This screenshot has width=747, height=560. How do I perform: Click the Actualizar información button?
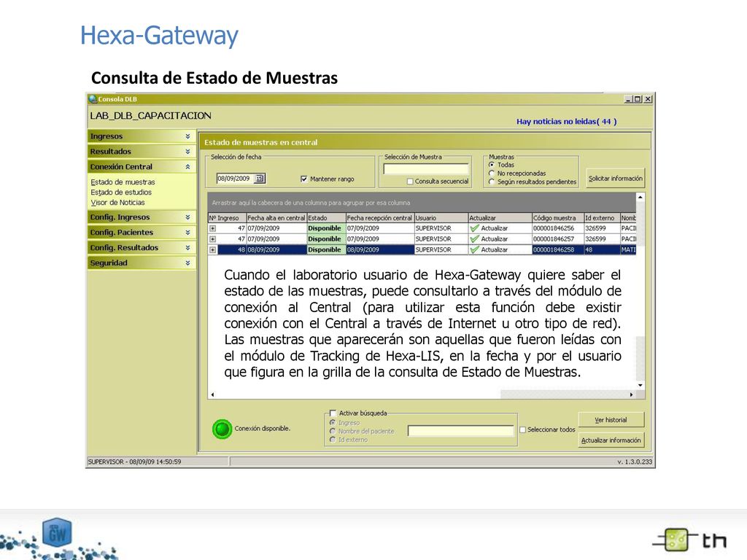[x=611, y=440]
